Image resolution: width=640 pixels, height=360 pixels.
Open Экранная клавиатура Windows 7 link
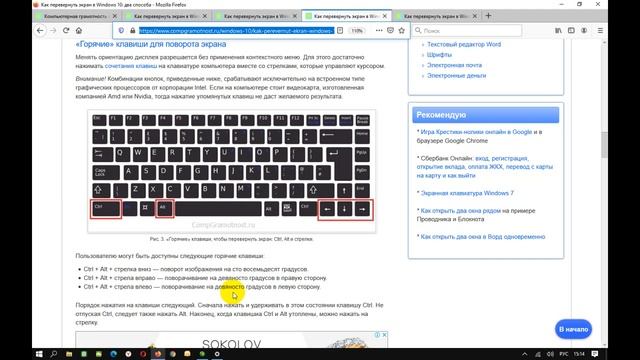point(467,193)
